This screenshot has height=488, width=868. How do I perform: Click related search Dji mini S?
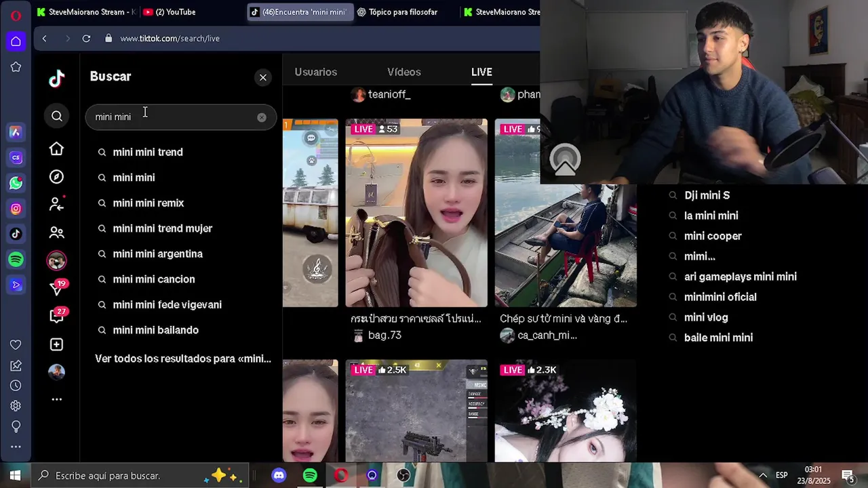707,195
